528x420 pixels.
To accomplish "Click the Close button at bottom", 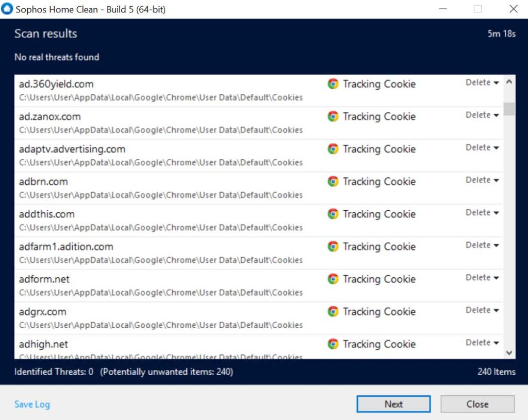I will pos(477,404).
